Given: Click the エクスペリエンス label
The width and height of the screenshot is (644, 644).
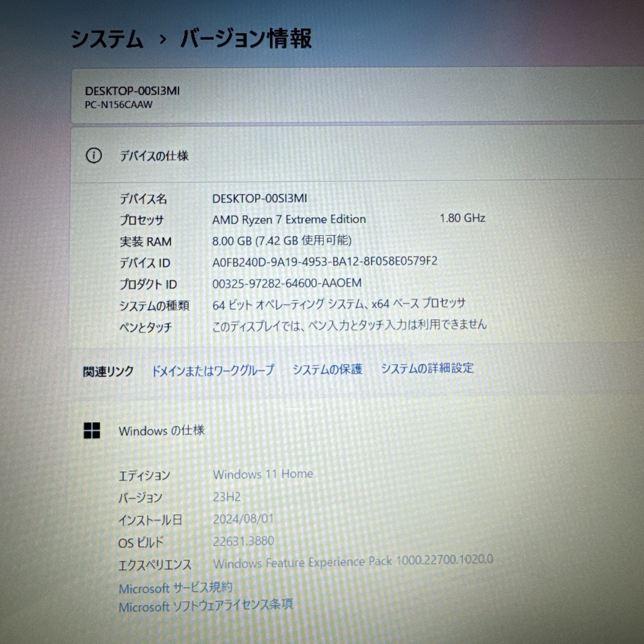Looking at the screenshot, I should click(x=154, y=565).
